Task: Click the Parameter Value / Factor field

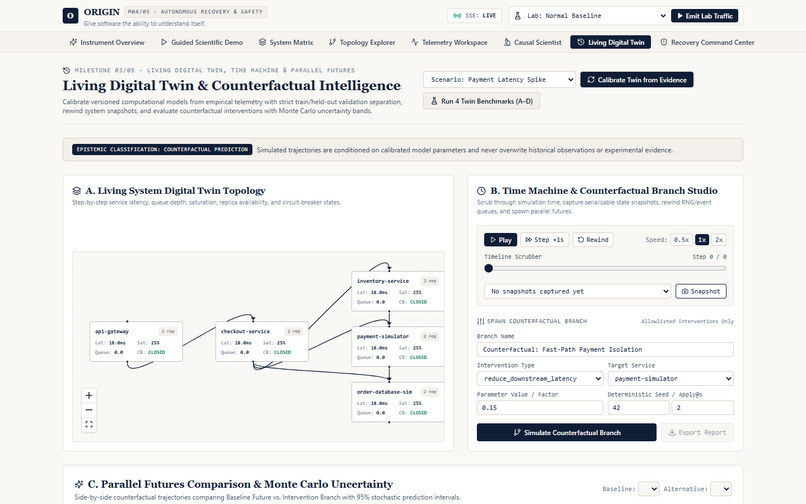Action: [x=540, y=407]
